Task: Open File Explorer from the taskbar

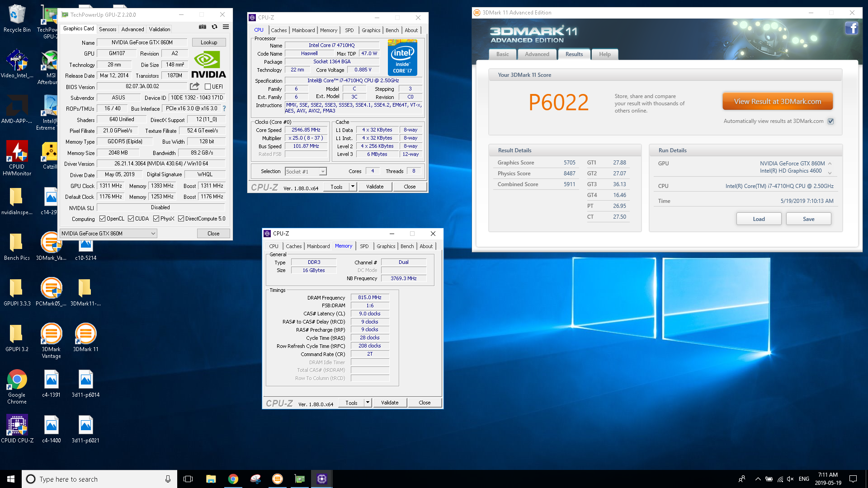Action: click(x=211, y=479)
